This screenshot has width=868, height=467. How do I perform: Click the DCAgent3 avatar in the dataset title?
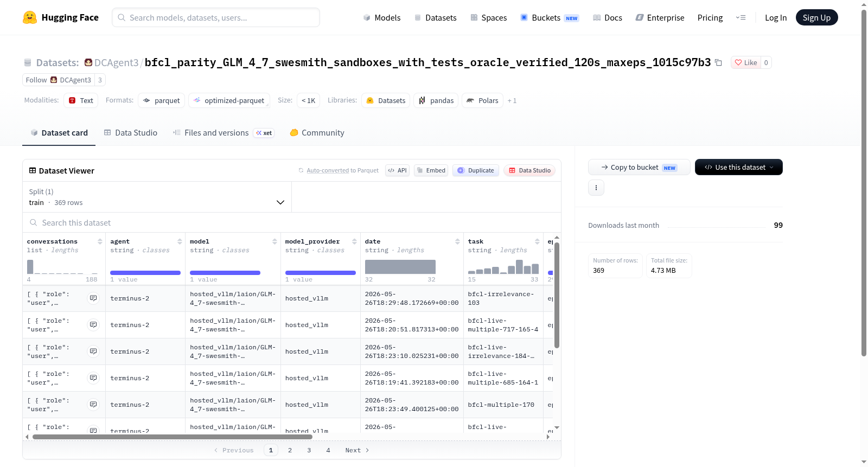click(88, 62)
